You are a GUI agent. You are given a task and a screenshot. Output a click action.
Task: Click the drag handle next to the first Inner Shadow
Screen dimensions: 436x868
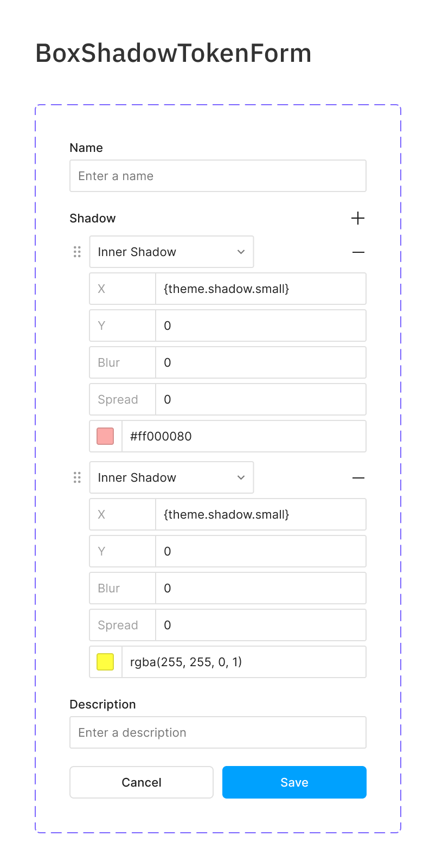(x=77, y=252)
